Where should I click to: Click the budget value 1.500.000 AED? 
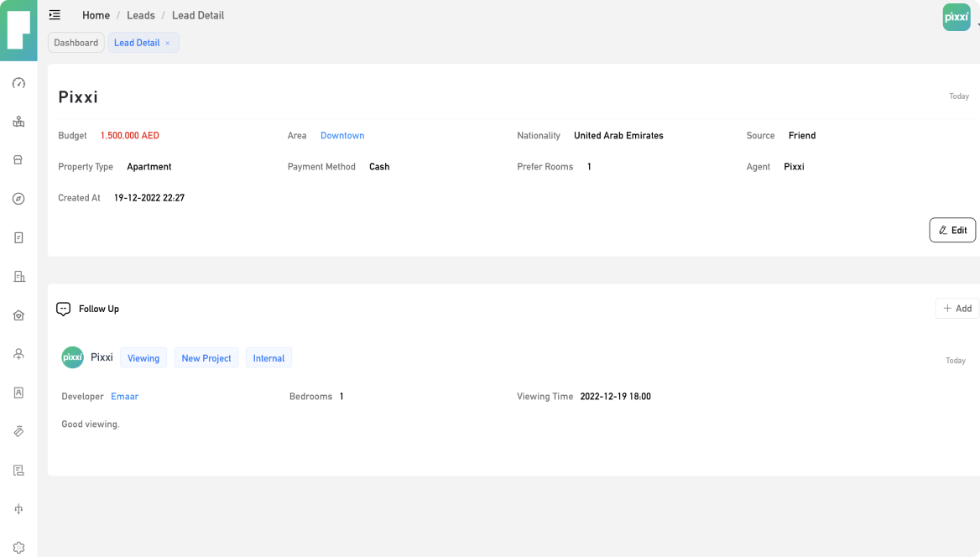pos(130,136)
